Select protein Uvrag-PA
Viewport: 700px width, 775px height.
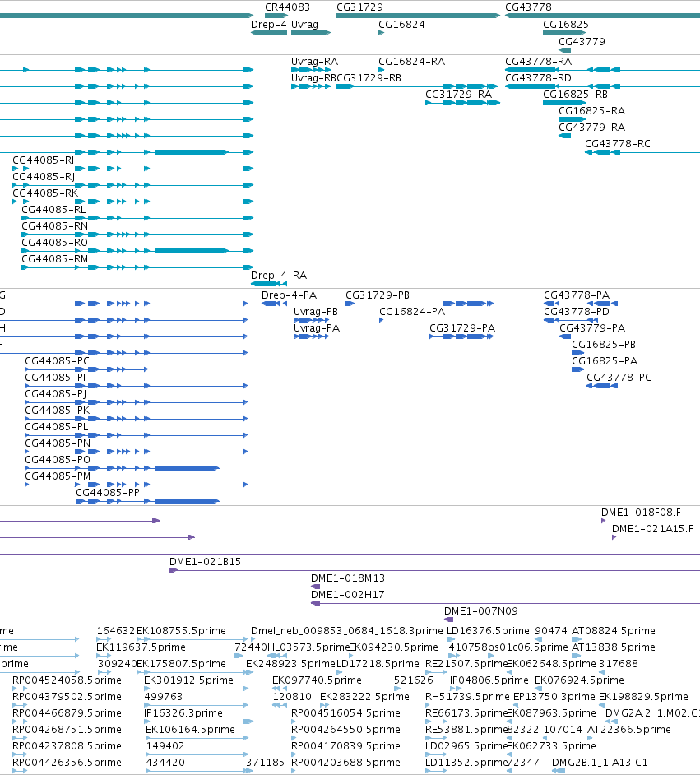316,328
